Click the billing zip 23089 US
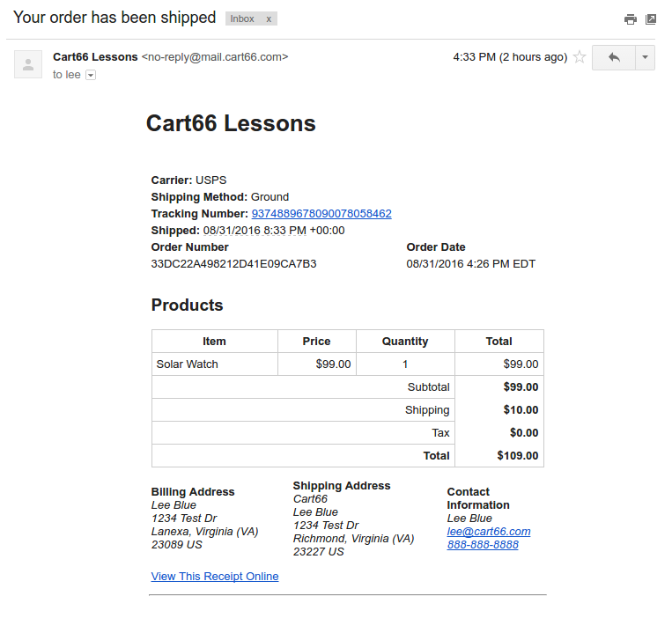Image resolution: width=672 pixels, height=618 pixels. point(176,545)
